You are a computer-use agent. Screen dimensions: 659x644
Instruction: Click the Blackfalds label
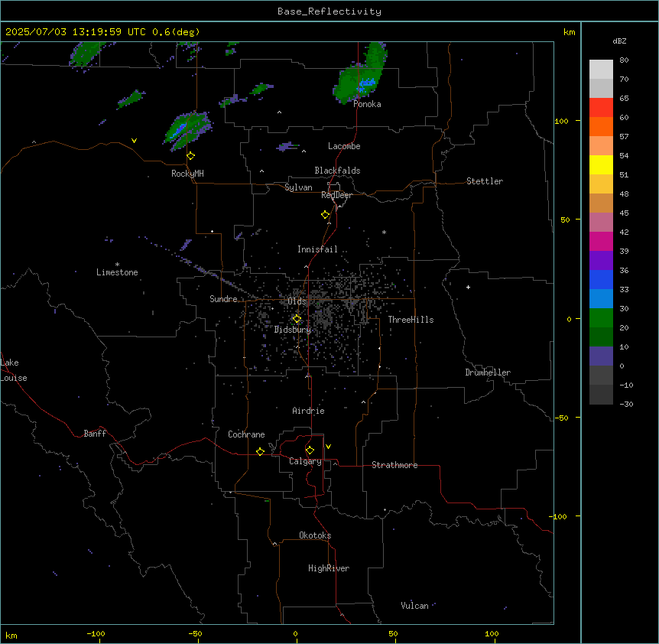pyautogui.click(x=337, y=171)
